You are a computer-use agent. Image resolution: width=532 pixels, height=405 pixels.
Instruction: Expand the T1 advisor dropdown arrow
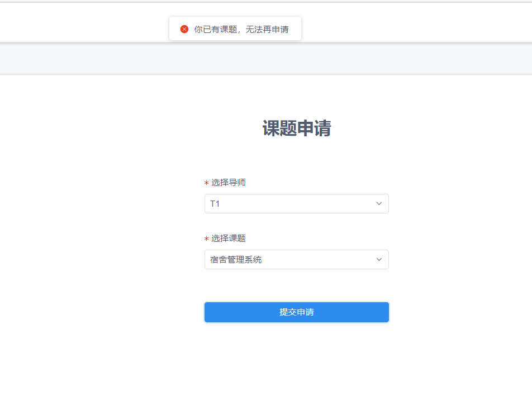click(379, 203)
